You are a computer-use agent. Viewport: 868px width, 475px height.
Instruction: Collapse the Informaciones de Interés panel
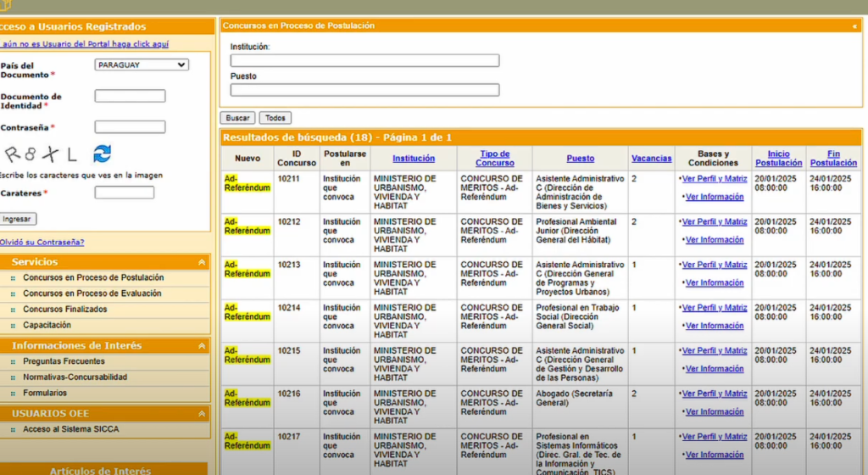(202, 346)
